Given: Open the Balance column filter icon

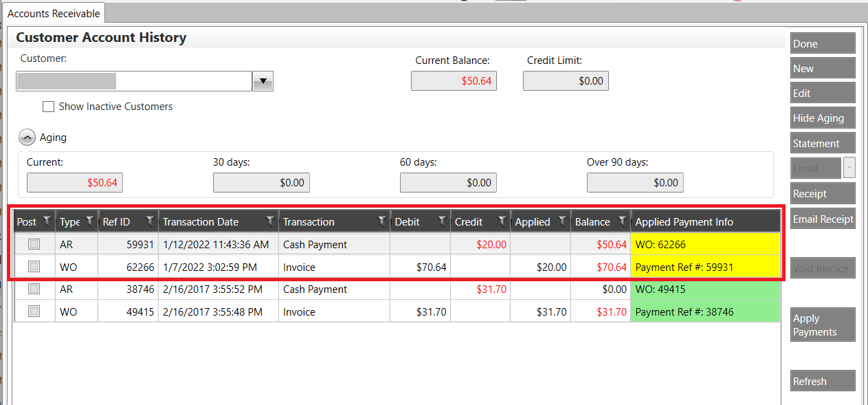Looking at the screenshot, I should pyautogui.click(x=622, y=221).
